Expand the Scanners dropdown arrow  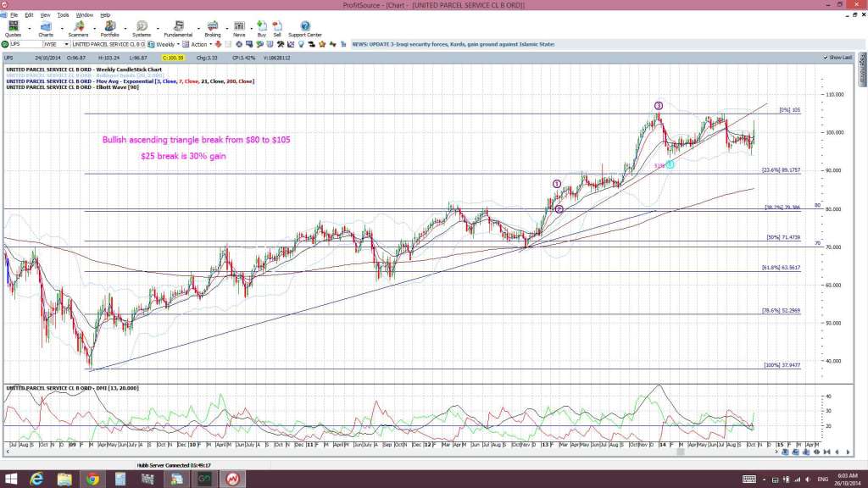94,29
